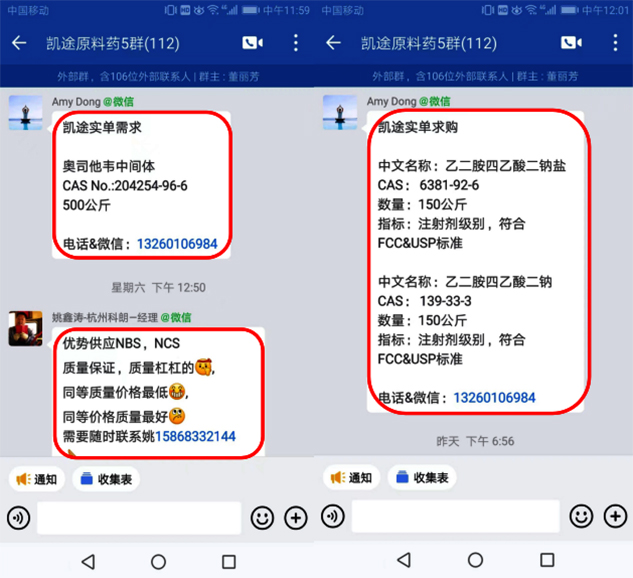The width and height of the screenshot is (633, 578).
Task: Tap phone number 15868332144 in left chat
Action: [x=195, y=436]
